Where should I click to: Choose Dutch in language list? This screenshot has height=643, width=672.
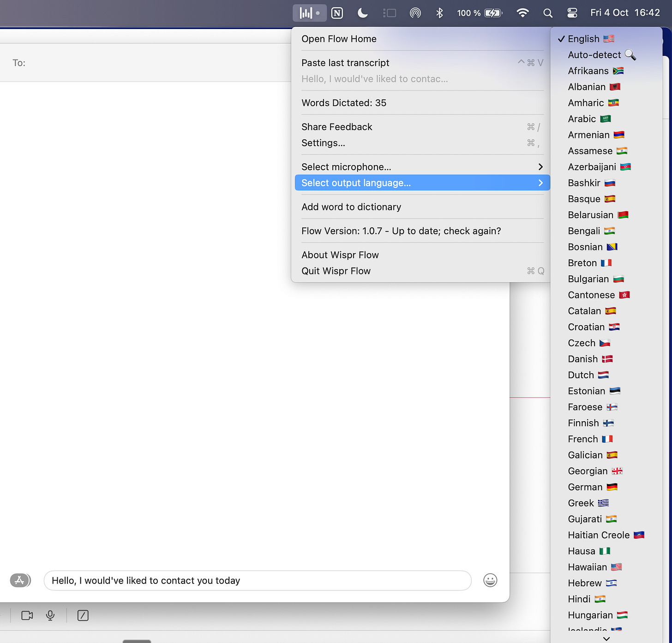click(606, 375)
